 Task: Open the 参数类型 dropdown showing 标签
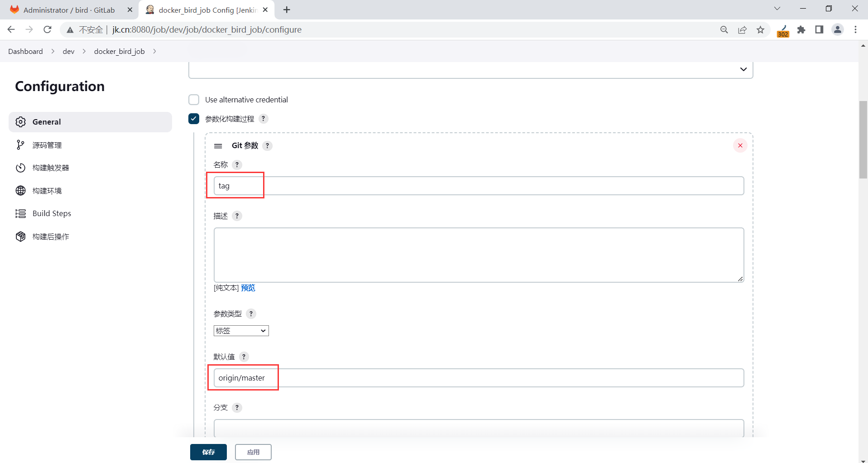[x=241, y=331]
